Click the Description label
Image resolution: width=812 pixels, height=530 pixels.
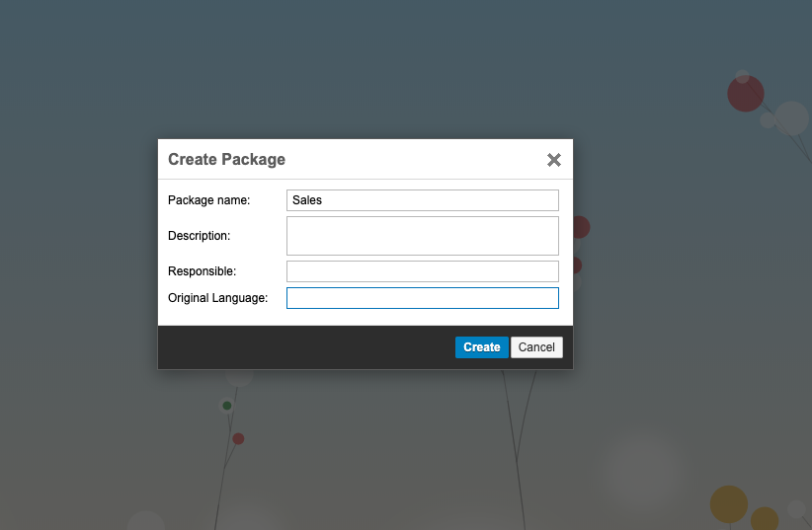(199, 236)
